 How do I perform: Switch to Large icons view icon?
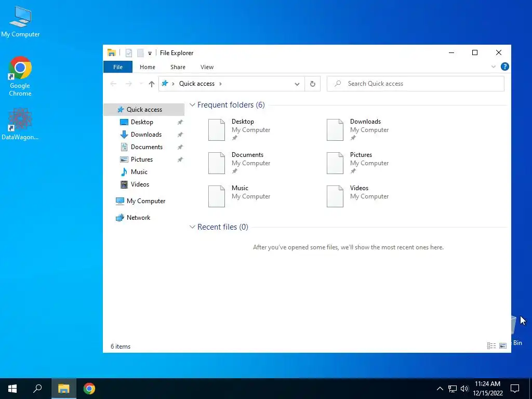[x=503, y=345]
